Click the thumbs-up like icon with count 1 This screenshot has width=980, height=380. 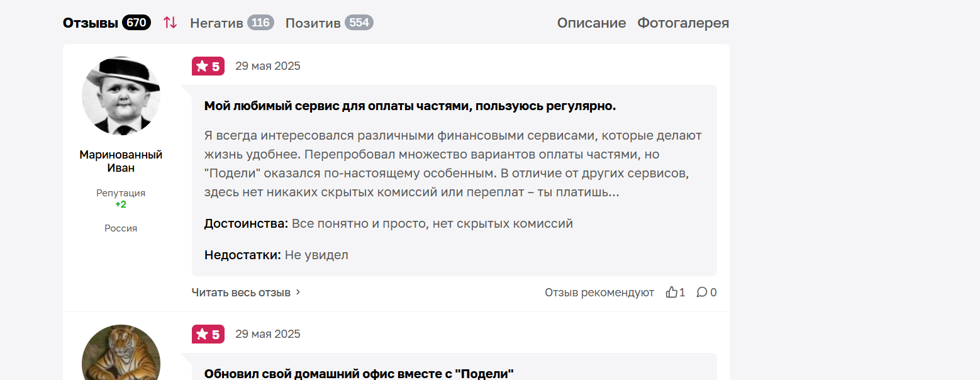[672, 293]
